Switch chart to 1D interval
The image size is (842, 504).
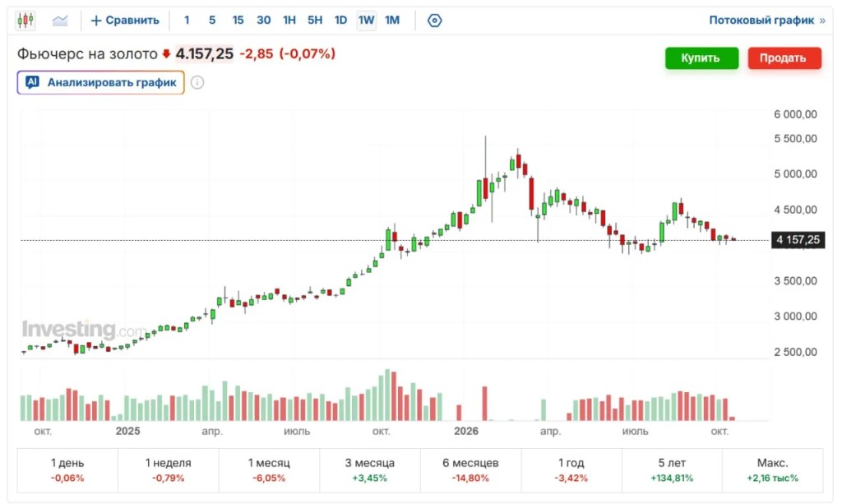pos(341,21)
